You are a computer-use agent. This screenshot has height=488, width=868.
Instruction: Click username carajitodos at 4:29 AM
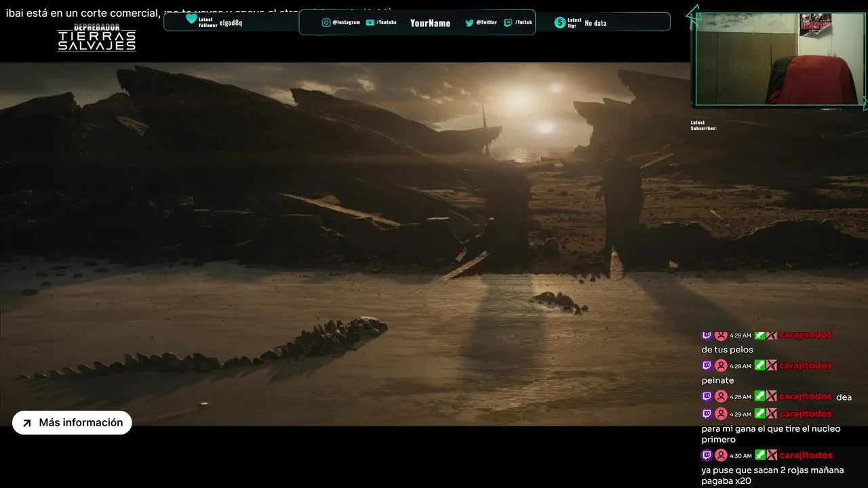click(x=806, y=414)
